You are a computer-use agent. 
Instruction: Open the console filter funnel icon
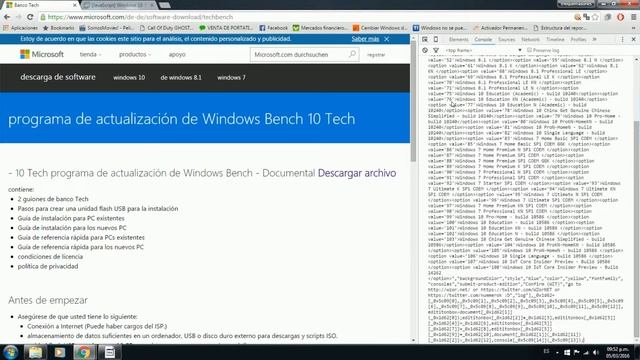[x=436, y=50]
